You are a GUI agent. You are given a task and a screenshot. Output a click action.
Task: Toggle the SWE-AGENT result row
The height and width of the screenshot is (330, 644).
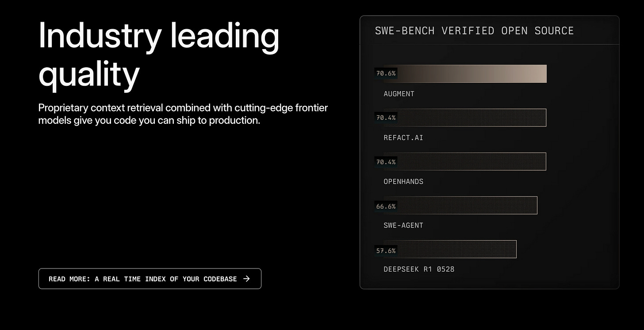403,225
